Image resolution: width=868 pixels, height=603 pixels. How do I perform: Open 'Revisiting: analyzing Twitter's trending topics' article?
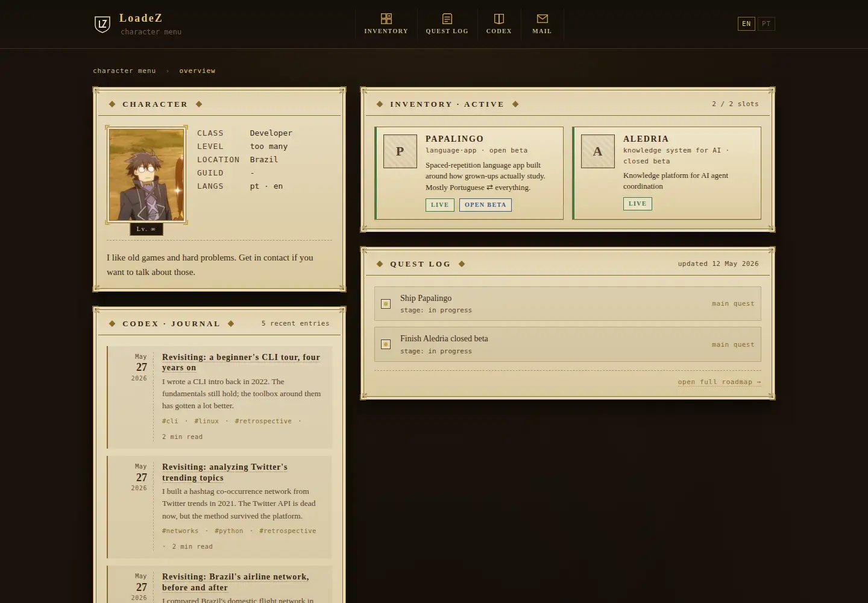[x=225, y=472]
